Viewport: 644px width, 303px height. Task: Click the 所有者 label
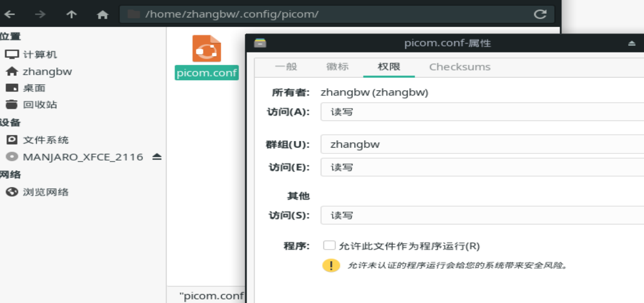(291, 92)
